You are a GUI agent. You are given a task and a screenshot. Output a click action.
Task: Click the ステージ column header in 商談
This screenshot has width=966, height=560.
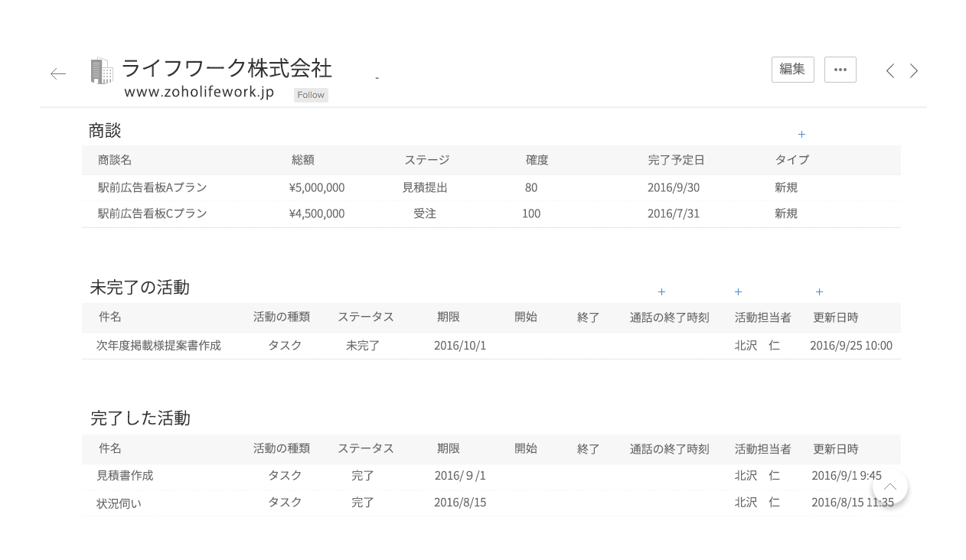426,160
